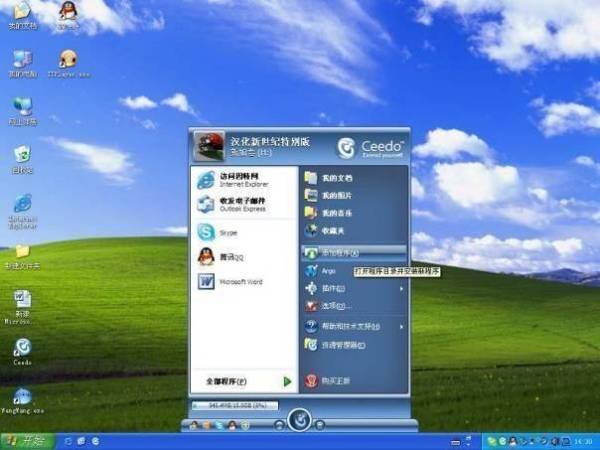The image size is (600, 450).
Task: Open 收藏夹 favorites in Ceedo menu
Action: pos(354,230)
